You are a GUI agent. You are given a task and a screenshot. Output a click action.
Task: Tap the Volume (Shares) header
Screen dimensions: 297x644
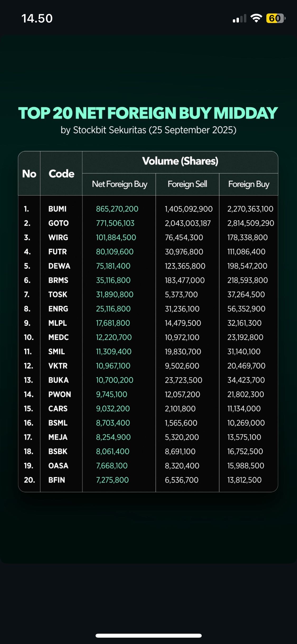coord(180,161)
